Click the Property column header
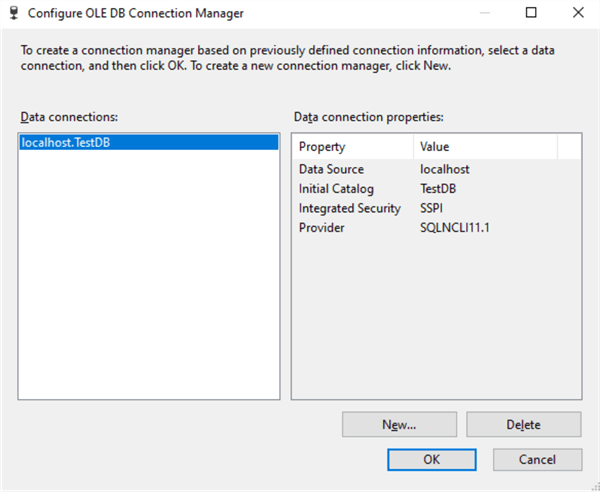This screenshot has height=492, width=600. pyautogui.click(x=352, y=147)
